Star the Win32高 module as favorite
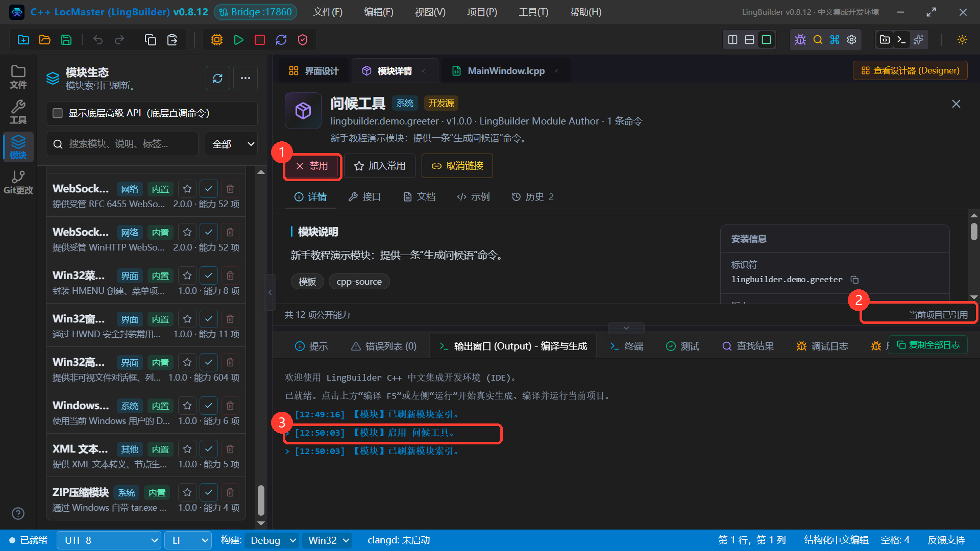 coord(187,362)
